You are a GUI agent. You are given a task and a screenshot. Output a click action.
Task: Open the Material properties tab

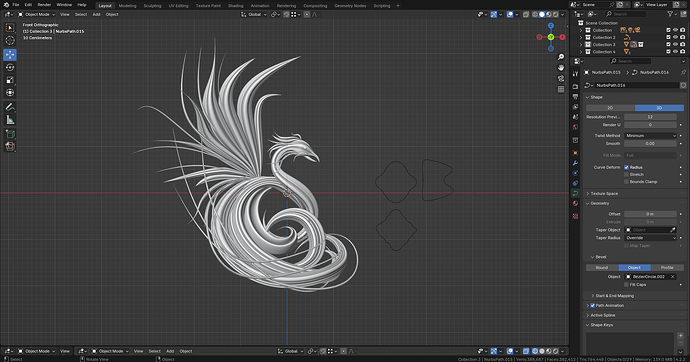[x=575, y=203]
